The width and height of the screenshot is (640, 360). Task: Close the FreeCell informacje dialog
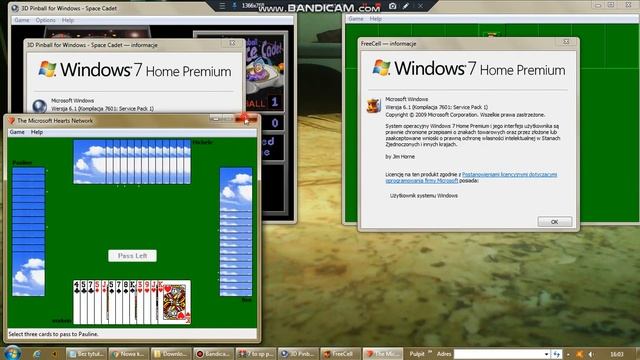[x=566, y=42]
